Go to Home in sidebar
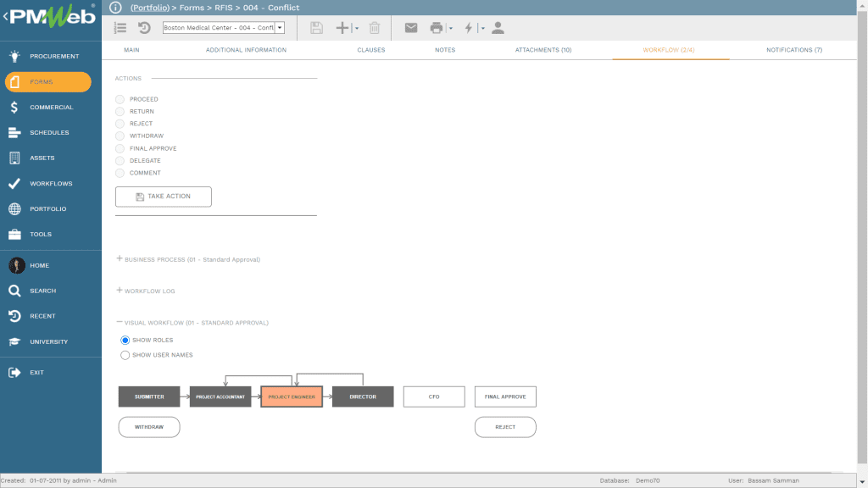 coord(51,265)
